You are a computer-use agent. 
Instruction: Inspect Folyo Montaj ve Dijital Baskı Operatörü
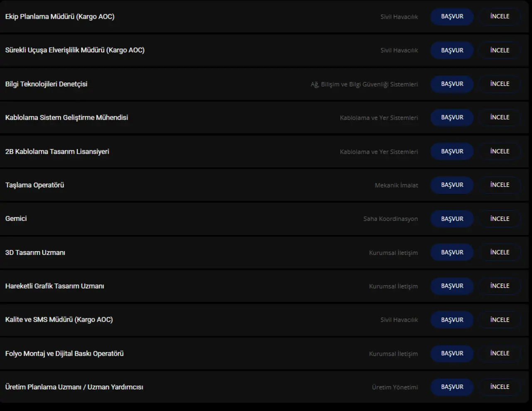coord(500,353)
